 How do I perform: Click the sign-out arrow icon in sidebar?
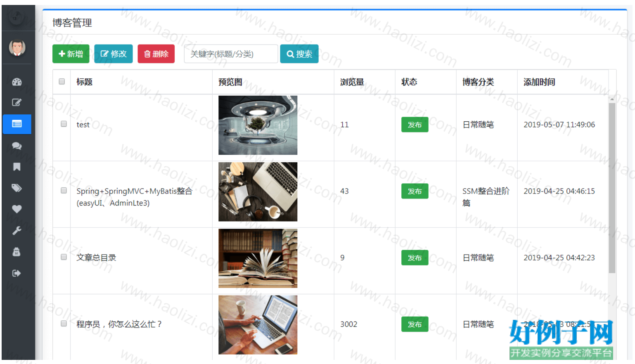pyautogui.click(x=17, y=273)
